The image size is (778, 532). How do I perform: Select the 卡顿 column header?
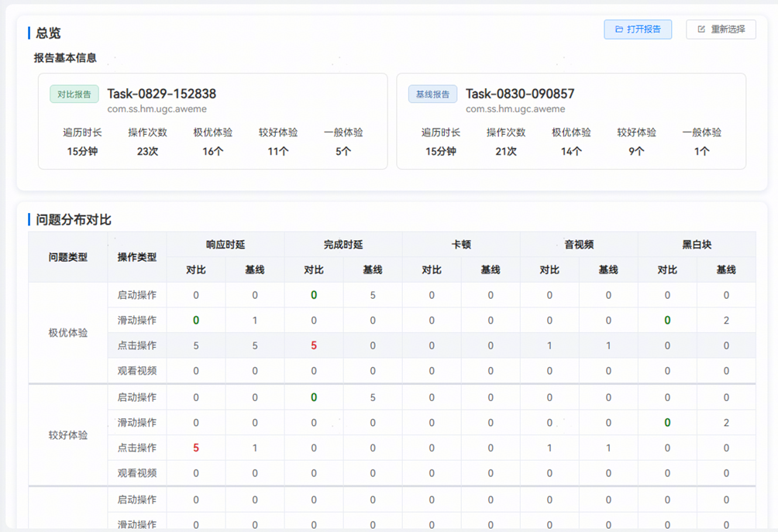[461, 245]
